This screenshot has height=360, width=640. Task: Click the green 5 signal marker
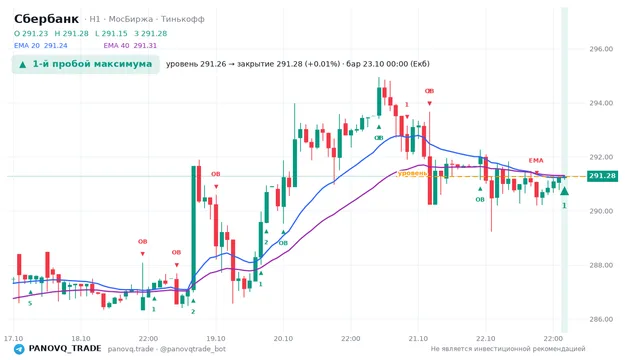point(30,304)
